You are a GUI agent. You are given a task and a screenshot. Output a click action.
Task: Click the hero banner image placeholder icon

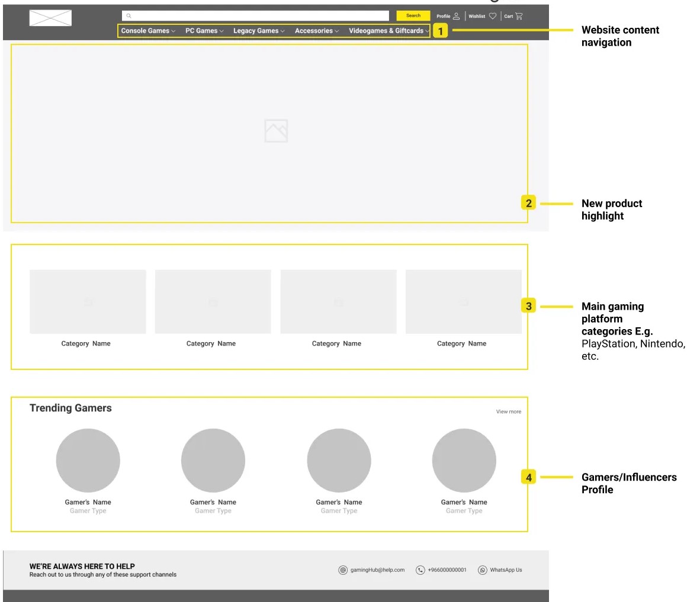[x=276, y=131]
